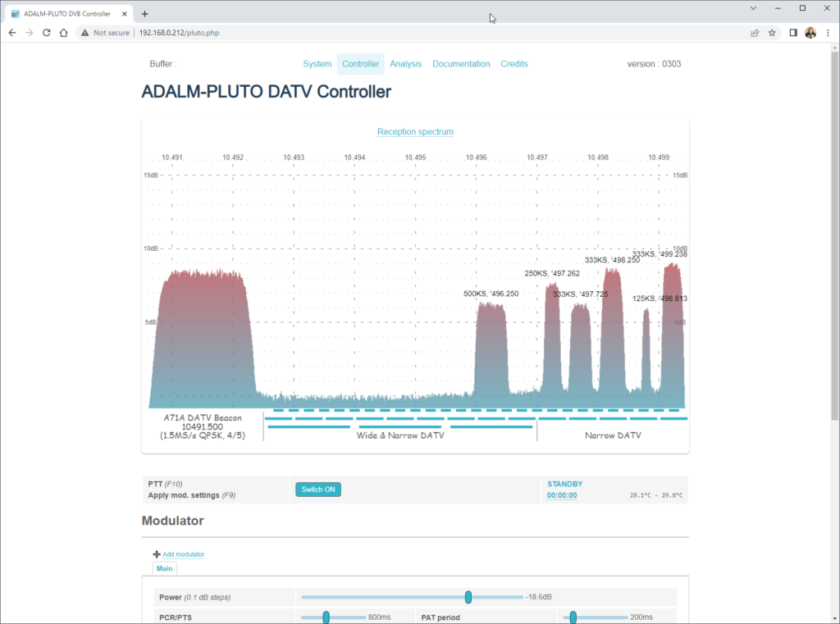Reload the pluto.php page

47,33
